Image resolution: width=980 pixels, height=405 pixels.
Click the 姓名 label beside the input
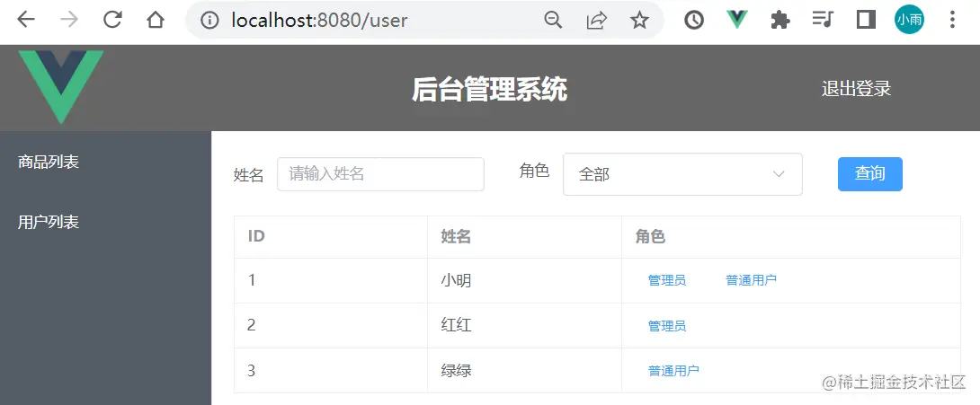249,175
